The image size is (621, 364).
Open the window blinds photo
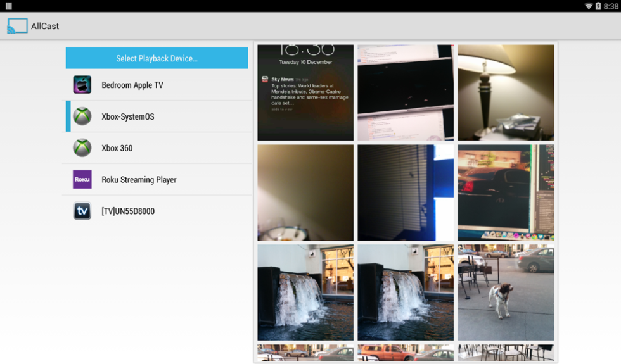(x=406, y=192)
